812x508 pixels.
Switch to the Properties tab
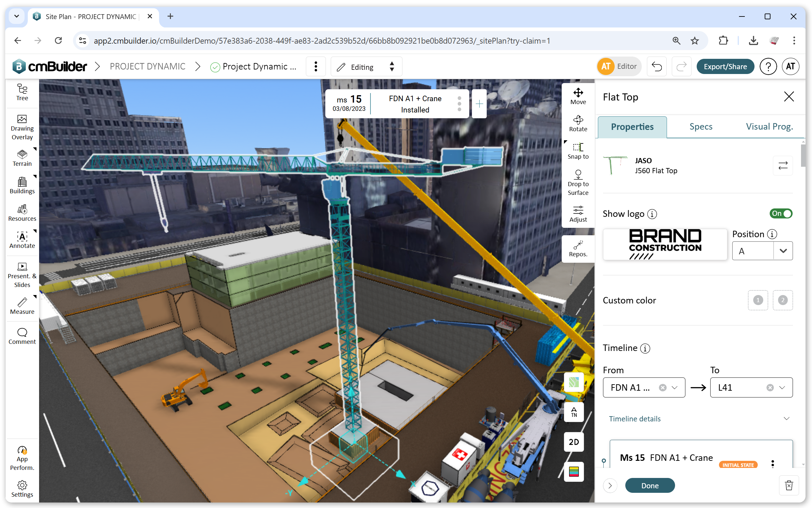[x=632, y=127]
